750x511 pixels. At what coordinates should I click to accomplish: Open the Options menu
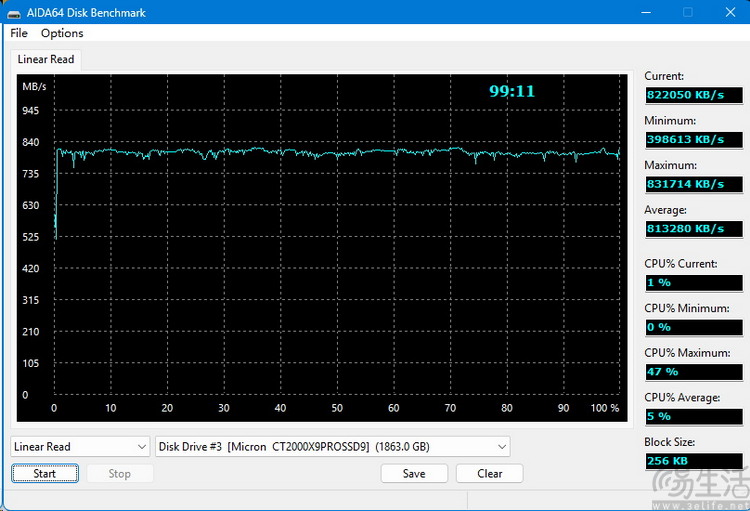point(62,33)
